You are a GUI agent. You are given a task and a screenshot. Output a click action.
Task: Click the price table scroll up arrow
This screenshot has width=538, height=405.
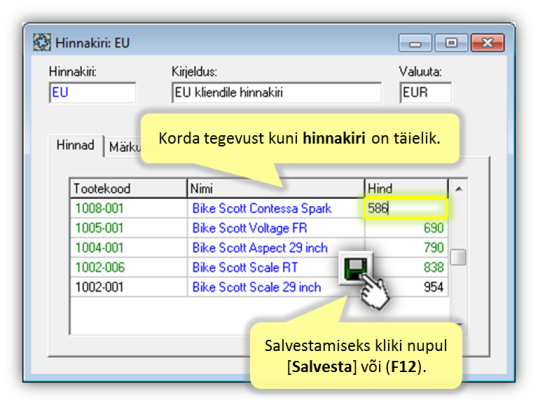pyautogui.click(x=458, y=188)
